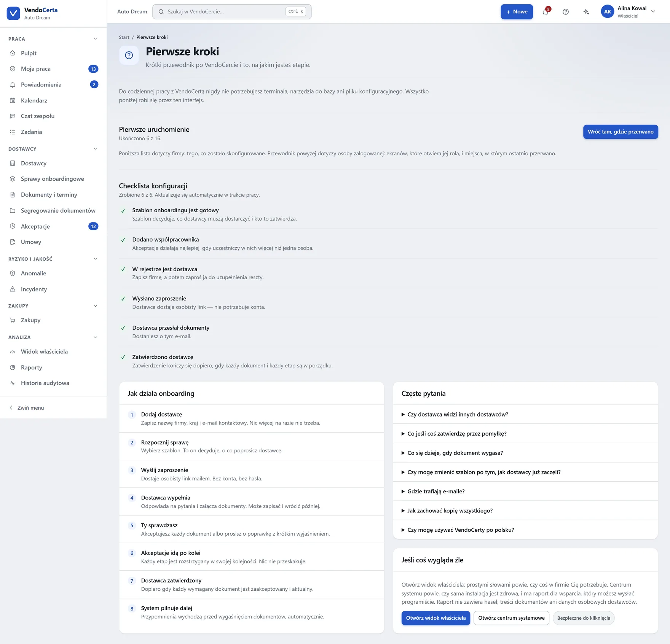
Task: Click the Auto Dream workspace label in top bar
Action: [x=132, y=12]
